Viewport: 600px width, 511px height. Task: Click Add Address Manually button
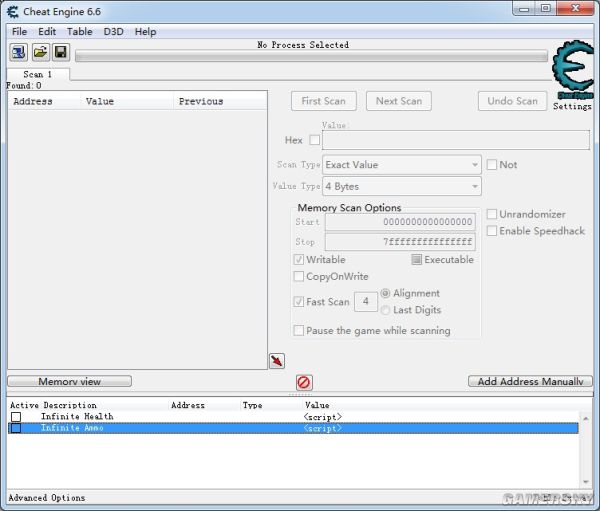[x=530, y=381]
